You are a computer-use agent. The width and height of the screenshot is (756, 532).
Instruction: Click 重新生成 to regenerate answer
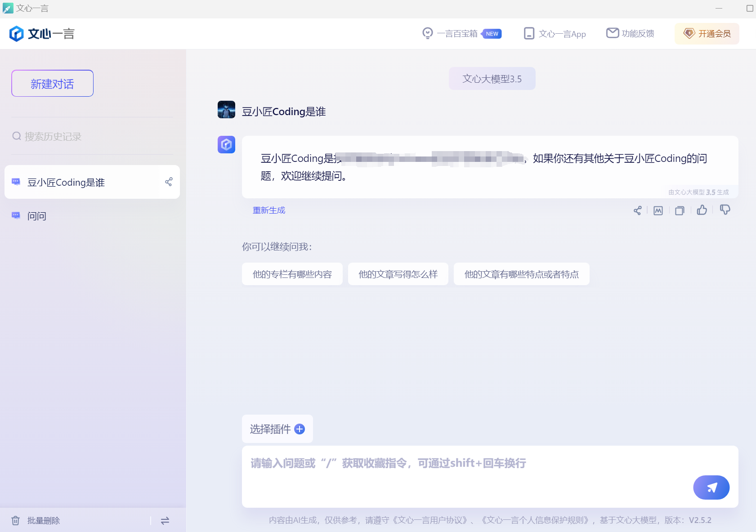coord(269,210)
